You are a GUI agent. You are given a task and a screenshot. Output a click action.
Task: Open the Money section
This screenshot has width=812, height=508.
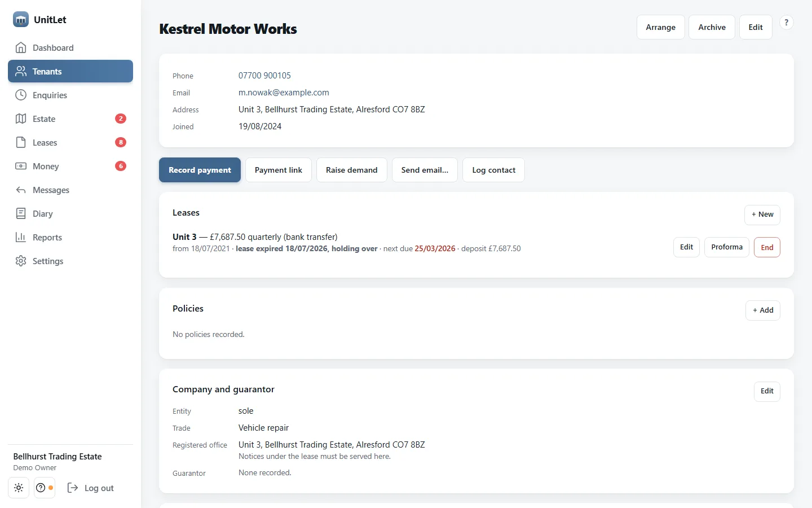click(70, 166)
